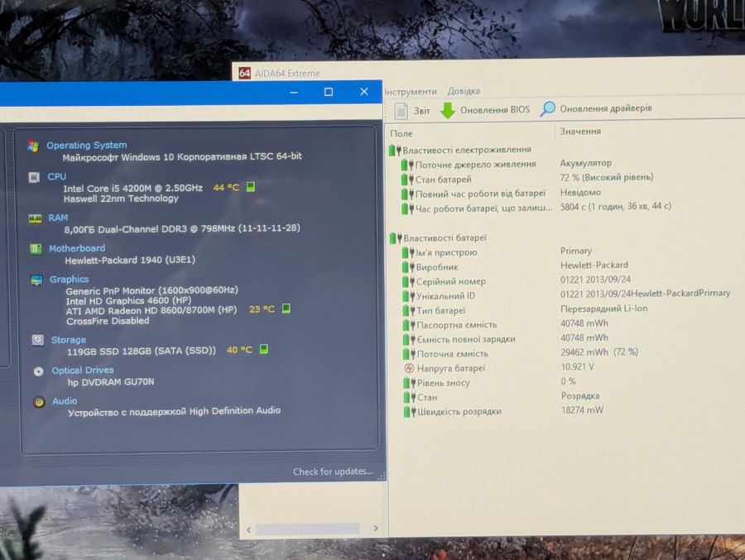
Task: Minimize the system summary window
Action: 294,92
